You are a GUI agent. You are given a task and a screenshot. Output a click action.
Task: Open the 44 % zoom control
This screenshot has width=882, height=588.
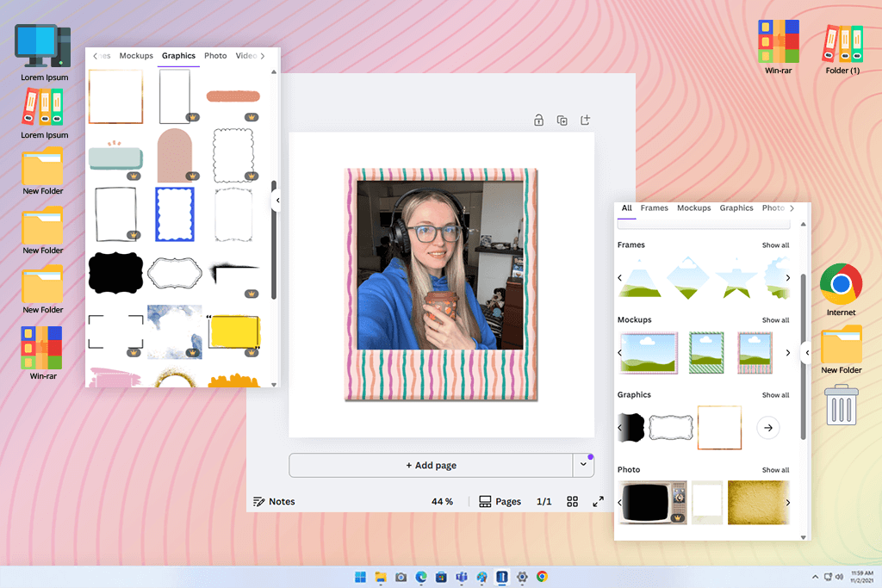442,501
